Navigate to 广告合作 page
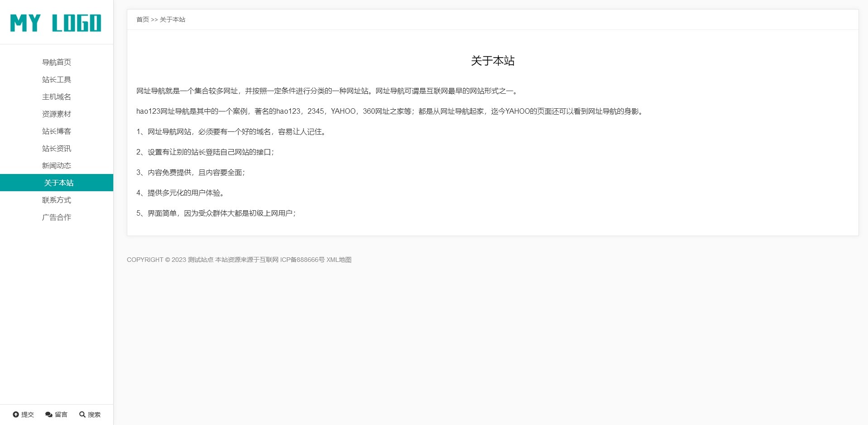 click(56, 217)
